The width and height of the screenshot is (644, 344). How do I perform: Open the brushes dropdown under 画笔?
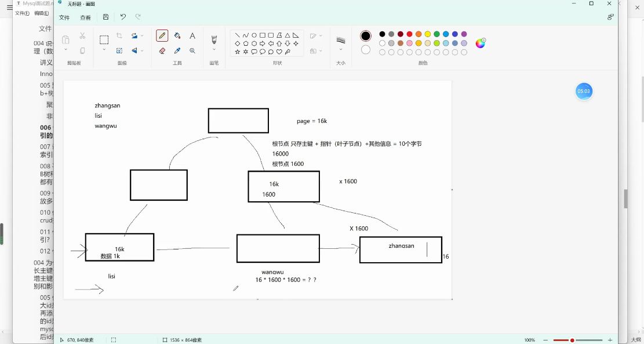pos(214,49)
